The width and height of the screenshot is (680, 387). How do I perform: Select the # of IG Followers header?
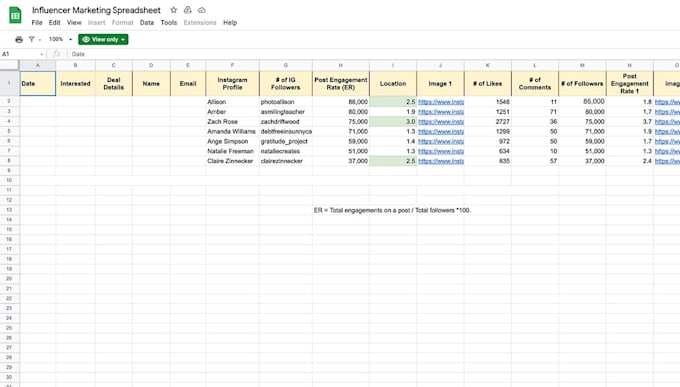[x=285, y=84]
